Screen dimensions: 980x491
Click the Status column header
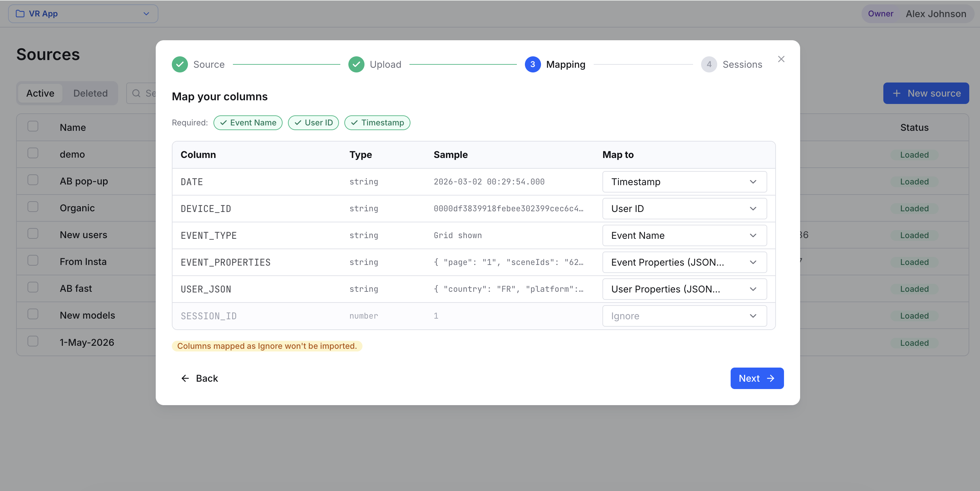pos(914,127)
